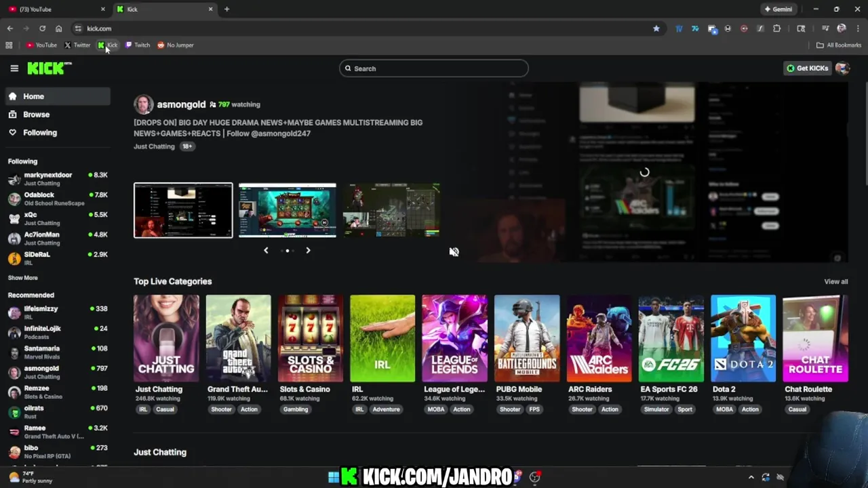Open the No Jumper bookmark
The height and width of the screenshot is (488, 868).
pos(176,45)
